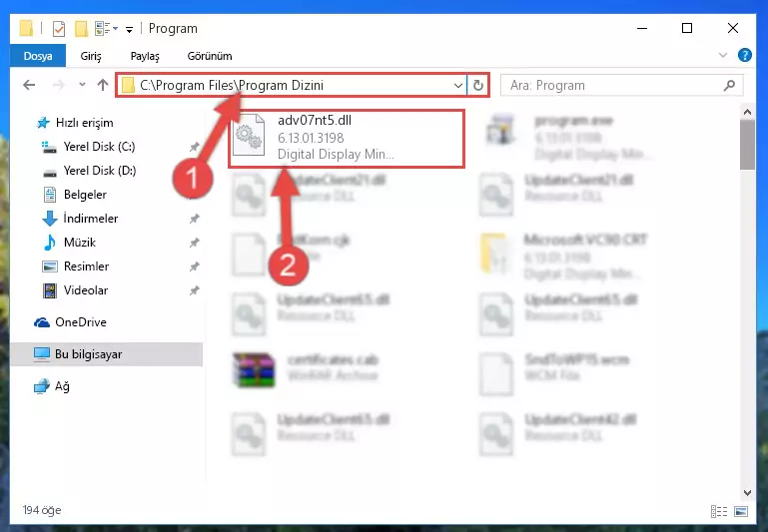Go forward with the forward arrow
The height and width of the screenshot is (532, 768).
click(58, 85)
